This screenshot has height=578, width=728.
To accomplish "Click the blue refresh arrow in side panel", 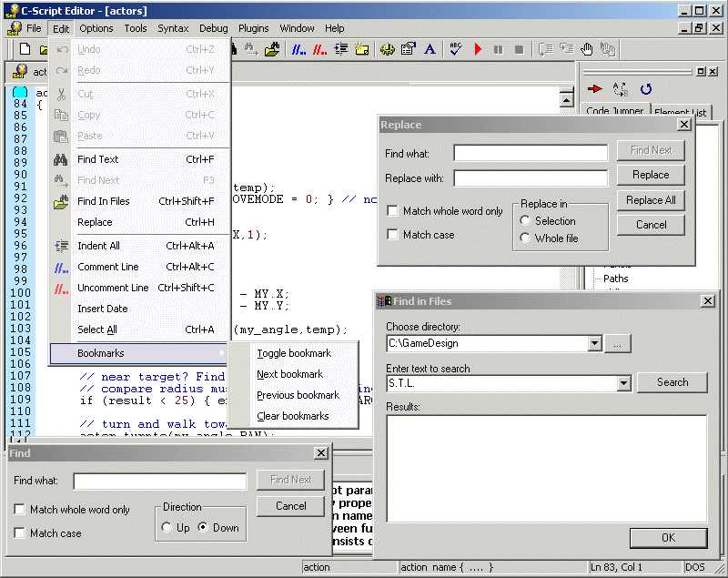I will (x=646, y=89).
